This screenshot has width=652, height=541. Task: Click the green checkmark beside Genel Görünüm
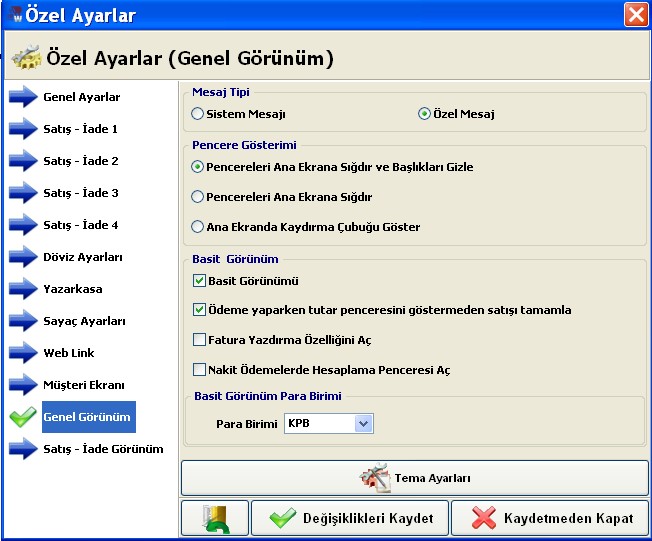coord(23,417)
